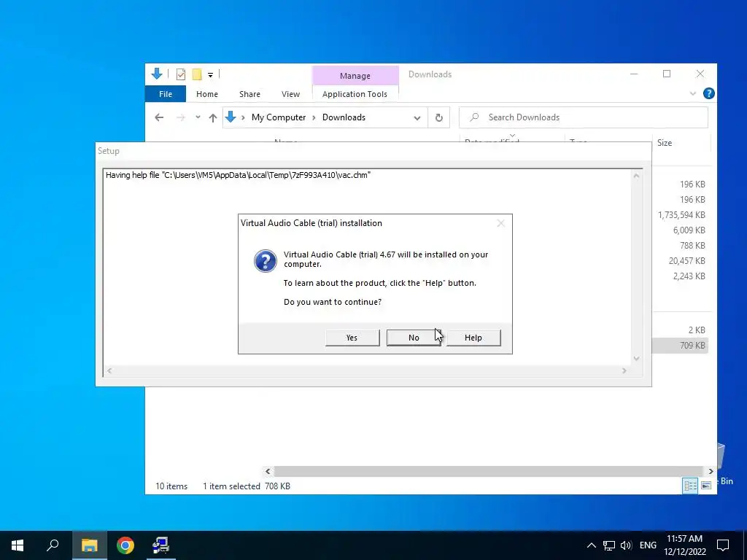
Task: Click the Manage contextual tab
Action: point(355,76)
